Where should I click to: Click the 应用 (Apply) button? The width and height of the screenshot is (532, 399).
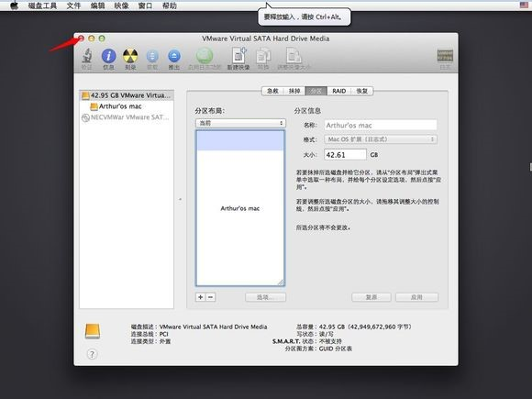pyautogui.click(x=416, y=297)
